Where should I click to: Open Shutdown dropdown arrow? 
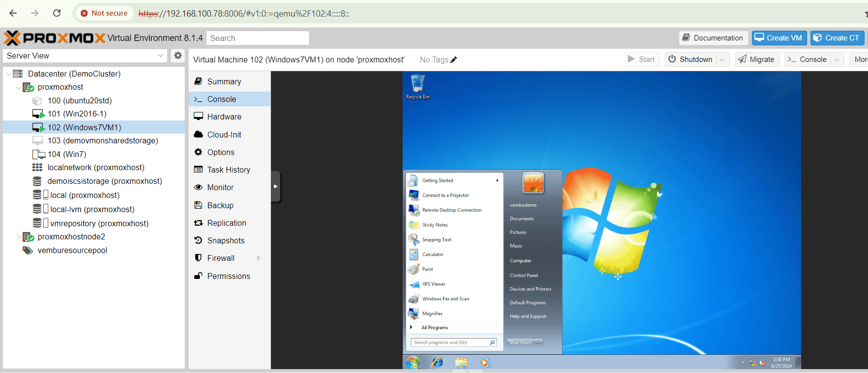coord(723,59)
